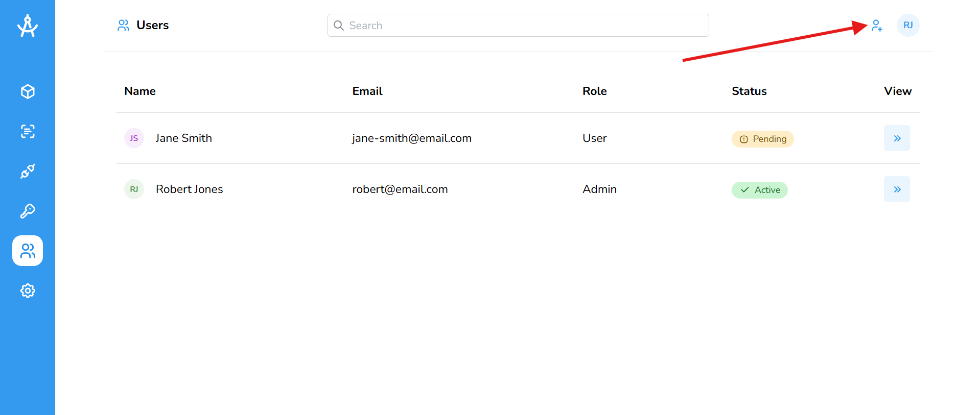
Task: Open the plug connections icon in the sidebar
Action: tap(28, 171)
